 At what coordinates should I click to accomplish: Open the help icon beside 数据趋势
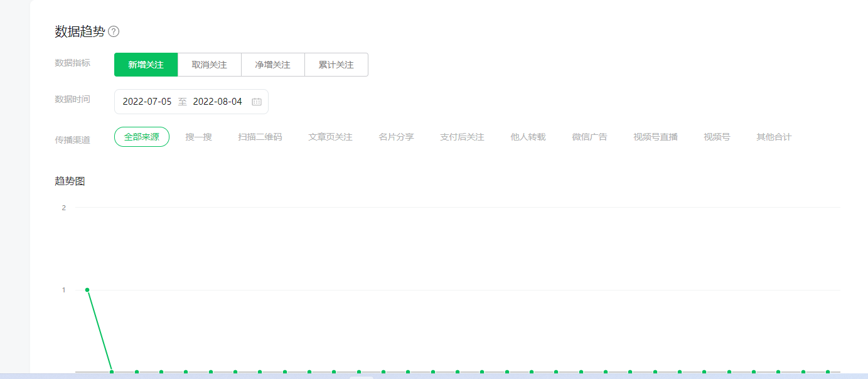pyautogui.click(x=114, y=31)
